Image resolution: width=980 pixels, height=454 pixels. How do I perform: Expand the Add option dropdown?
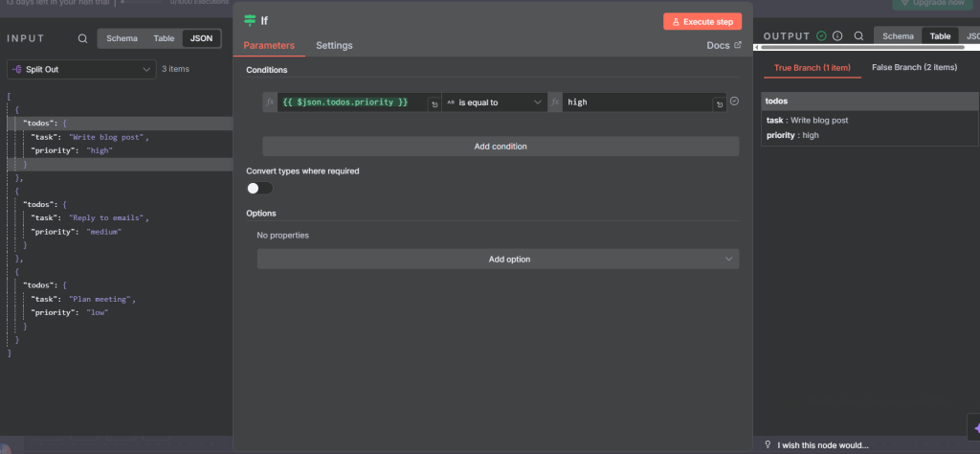pos(498,260)
